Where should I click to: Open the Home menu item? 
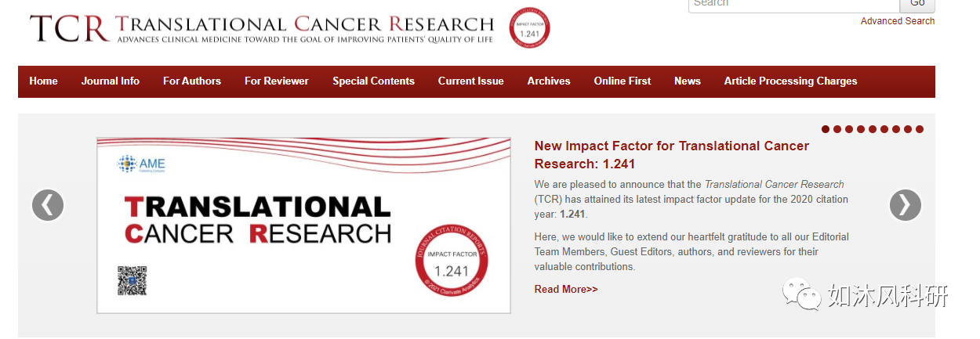[x=43, y=81]
